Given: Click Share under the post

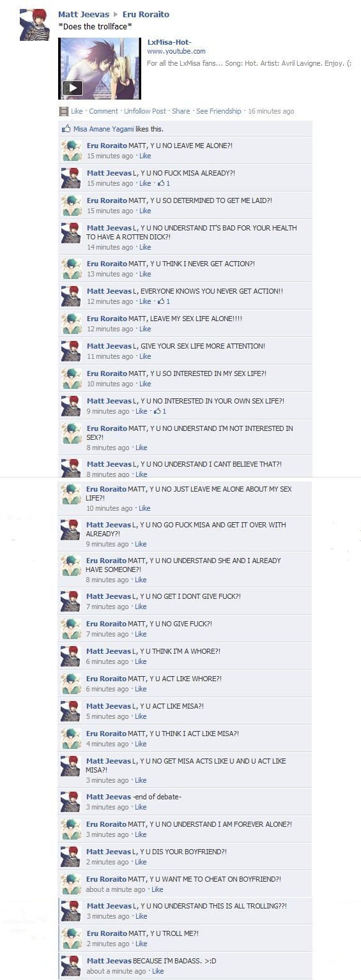Looking at the screenshot, I should 181,111.
